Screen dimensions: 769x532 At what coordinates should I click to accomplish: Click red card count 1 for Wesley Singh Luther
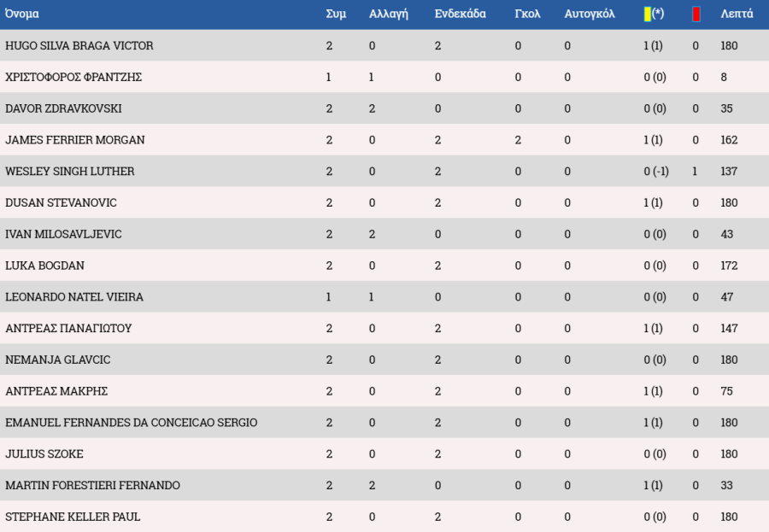(x=695, y=172)
